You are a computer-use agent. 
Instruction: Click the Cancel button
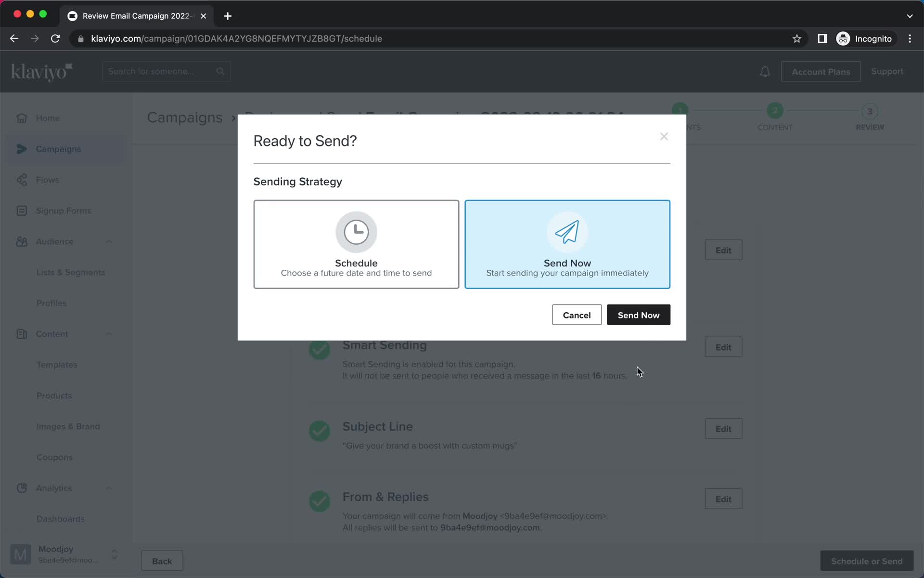coord(577,315)
